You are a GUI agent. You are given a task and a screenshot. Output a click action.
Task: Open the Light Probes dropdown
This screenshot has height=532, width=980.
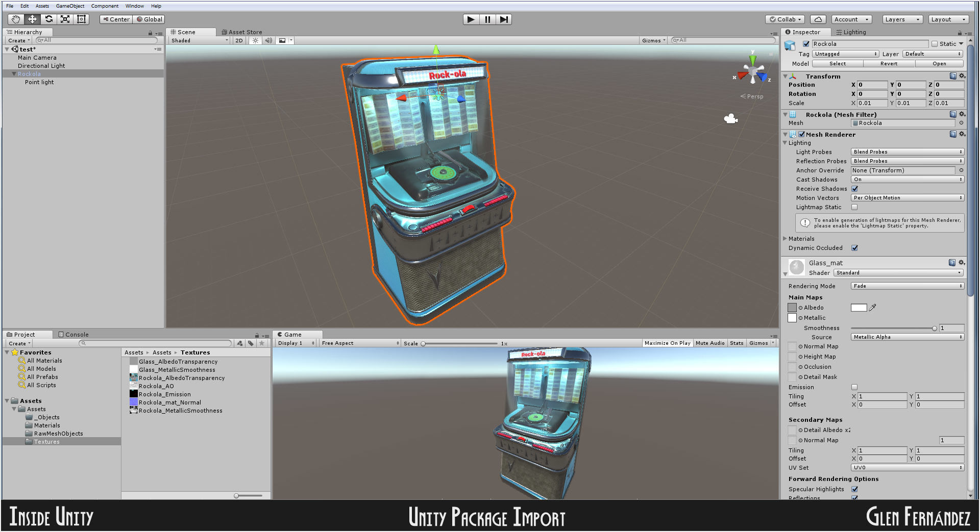pos(907,152)
